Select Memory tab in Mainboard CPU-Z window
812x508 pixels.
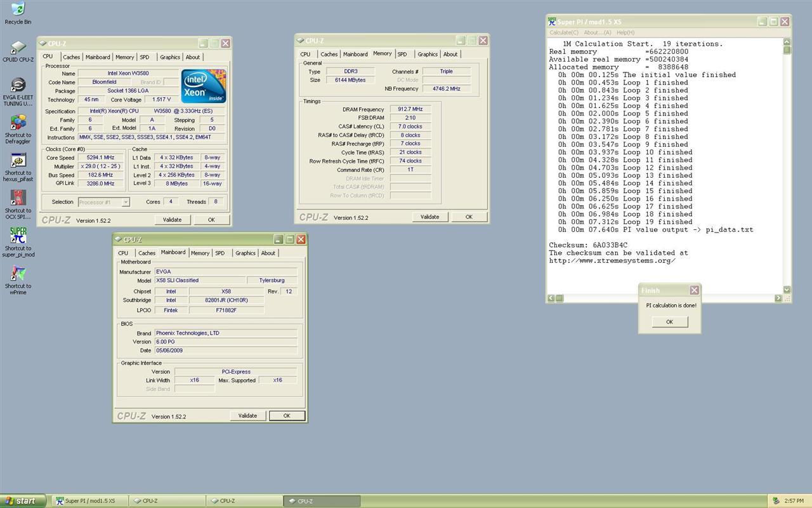(200, 253)
